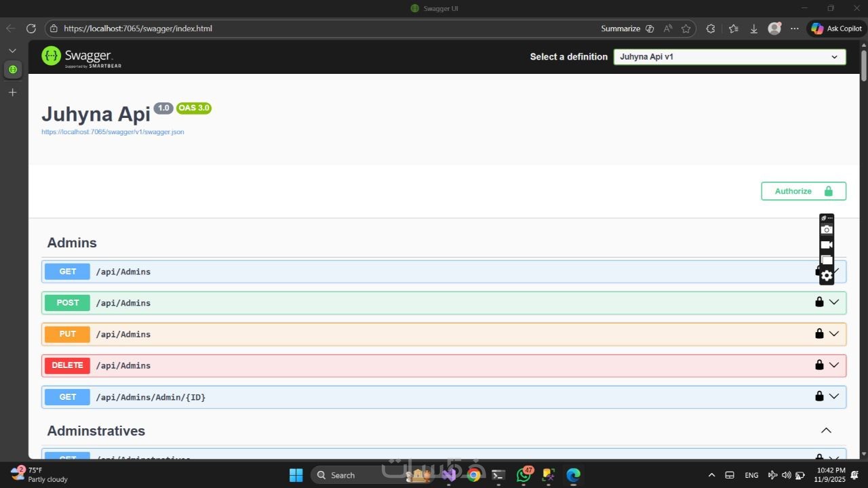Go back using the browser back arrow
The height and width of the screenshot is (488, 868).
click(10, 28)
